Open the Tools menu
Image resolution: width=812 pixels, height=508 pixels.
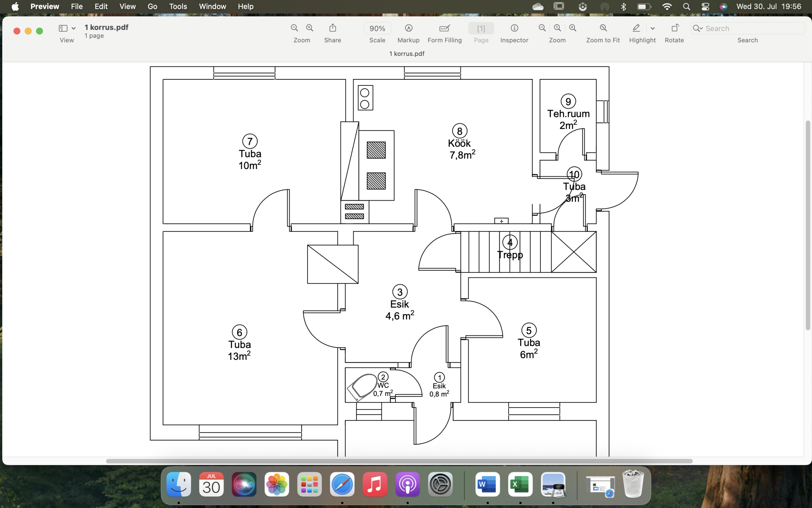tap(178, 7)
